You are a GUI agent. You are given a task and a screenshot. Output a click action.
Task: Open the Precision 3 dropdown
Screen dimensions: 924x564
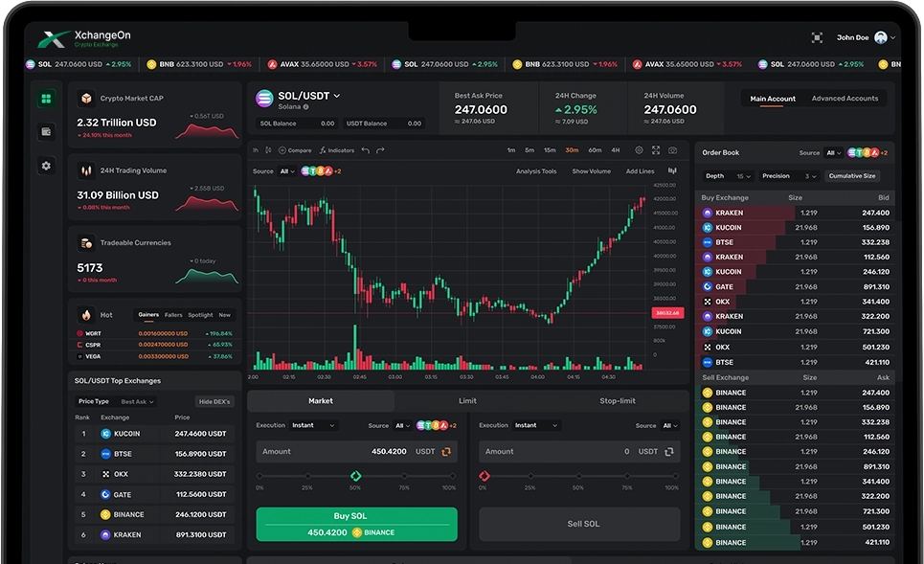[790, 175]
